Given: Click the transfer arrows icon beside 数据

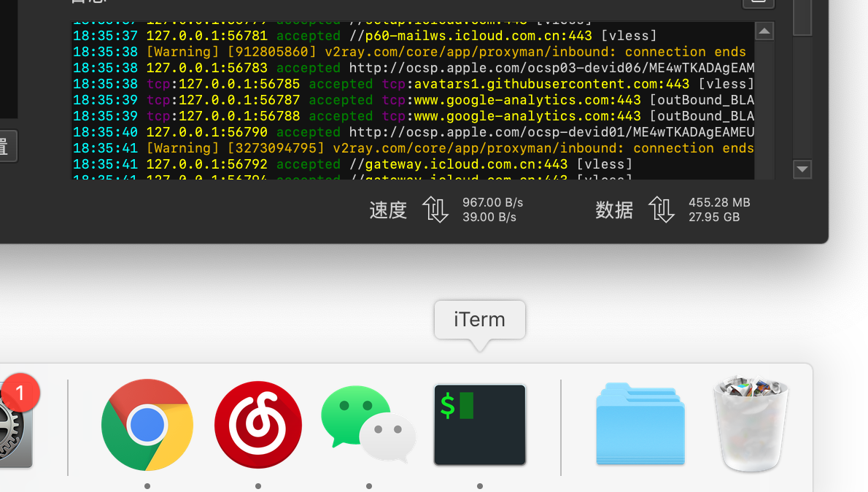Looking at the screenshot, I should pos(662,210).
